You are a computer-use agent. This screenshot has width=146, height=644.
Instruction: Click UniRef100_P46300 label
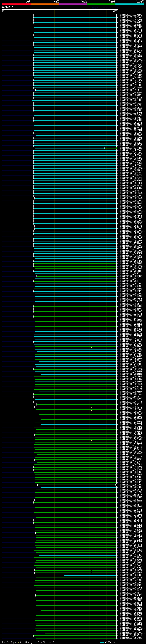[131, 53]
